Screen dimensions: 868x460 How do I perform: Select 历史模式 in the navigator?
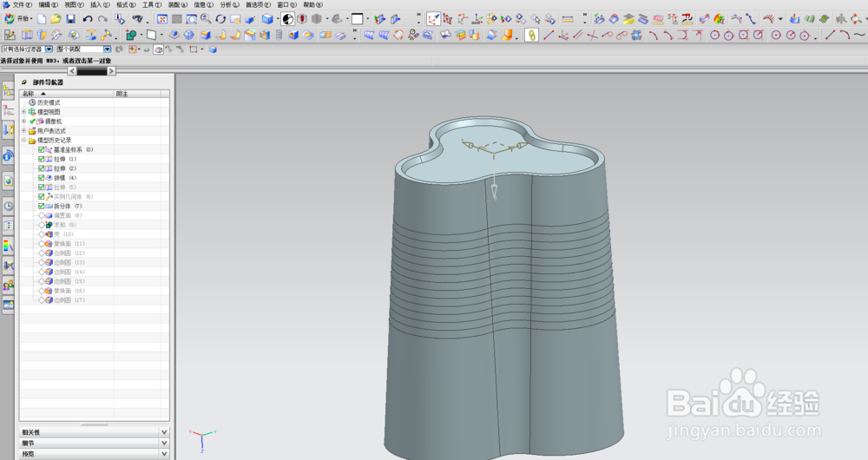[x=49, y=102]
